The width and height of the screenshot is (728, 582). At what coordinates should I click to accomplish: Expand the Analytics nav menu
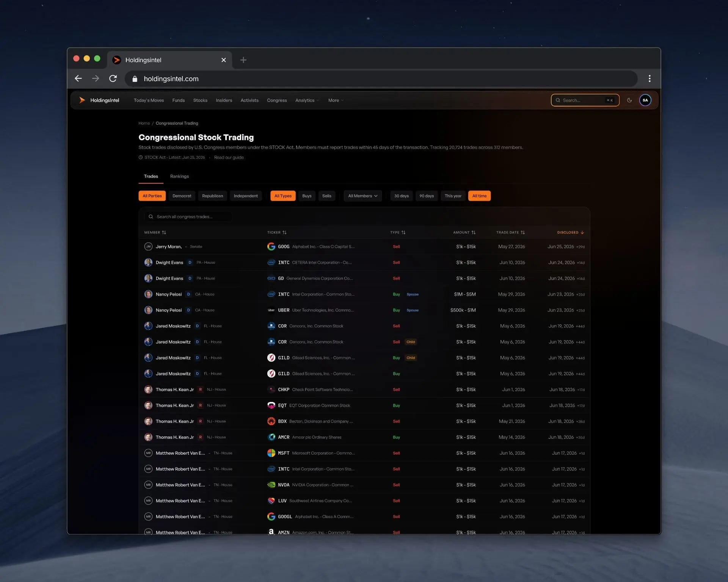307,100
